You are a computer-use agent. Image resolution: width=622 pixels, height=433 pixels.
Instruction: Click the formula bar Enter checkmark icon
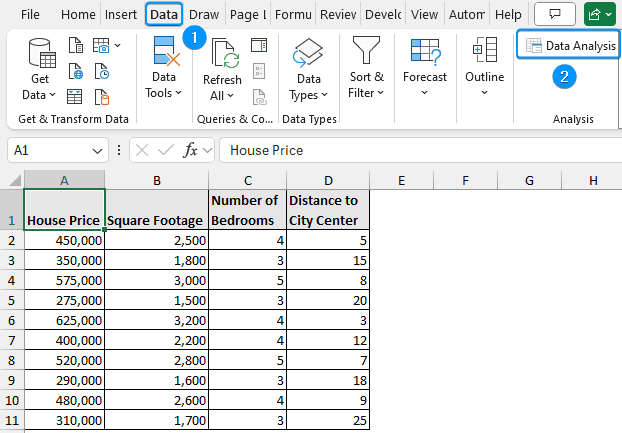165,150
